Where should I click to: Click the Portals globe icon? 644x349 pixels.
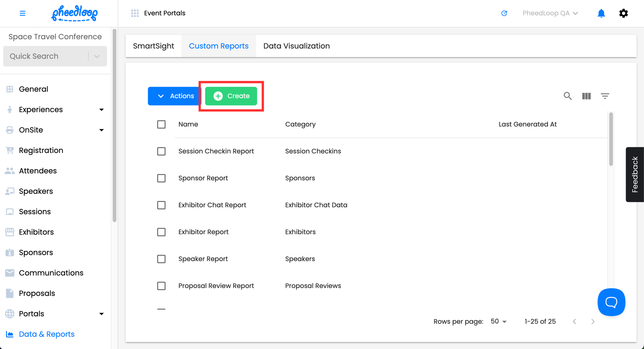click(10, 314)
